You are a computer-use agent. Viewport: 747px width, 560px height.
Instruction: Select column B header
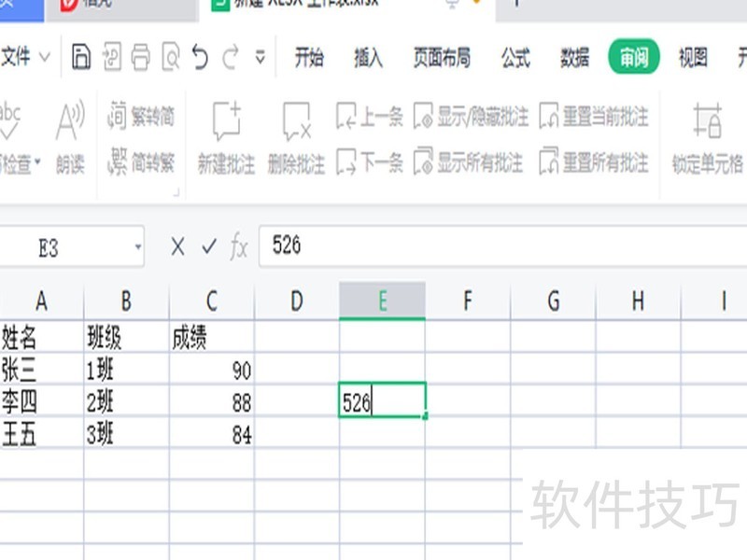(126, 301)
